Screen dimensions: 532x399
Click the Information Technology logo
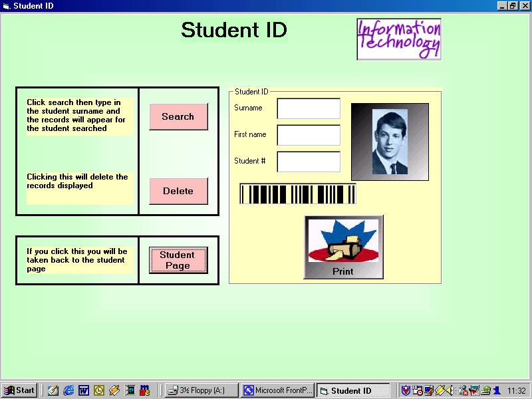pyautogui.click(x=399, y=39)
